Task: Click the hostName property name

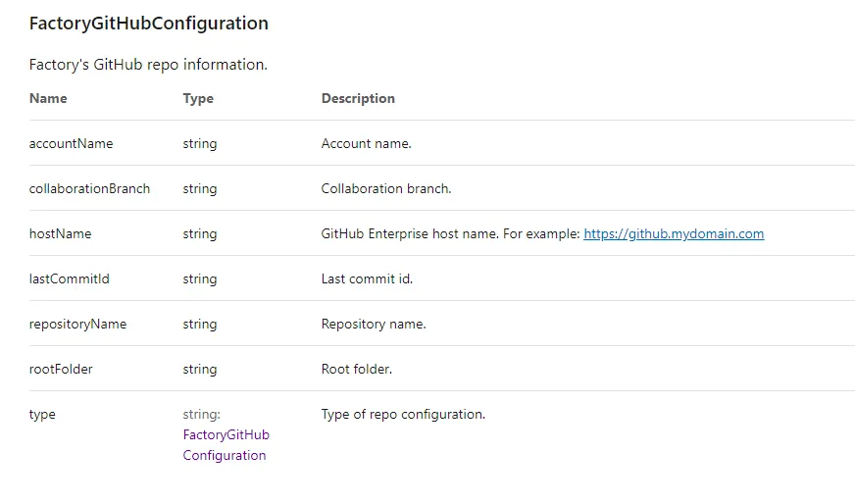Action: pyautogui.click(x=61, y=234)
